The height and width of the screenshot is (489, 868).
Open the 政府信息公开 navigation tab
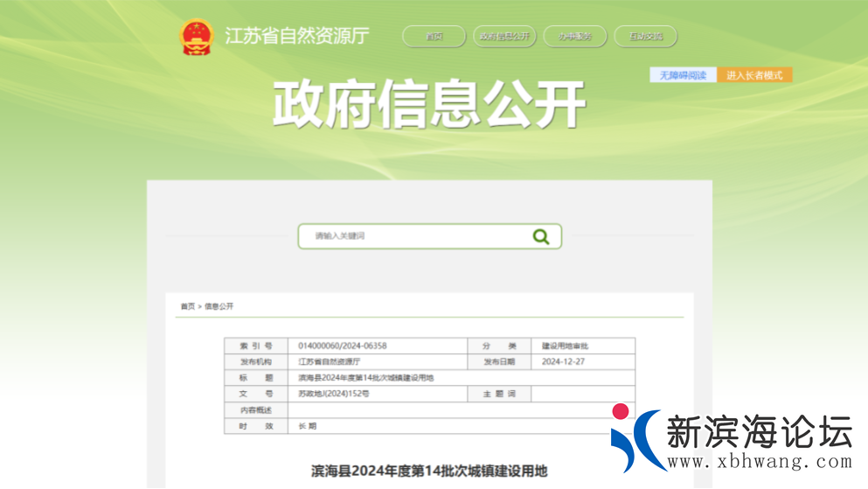pos(504,37)
